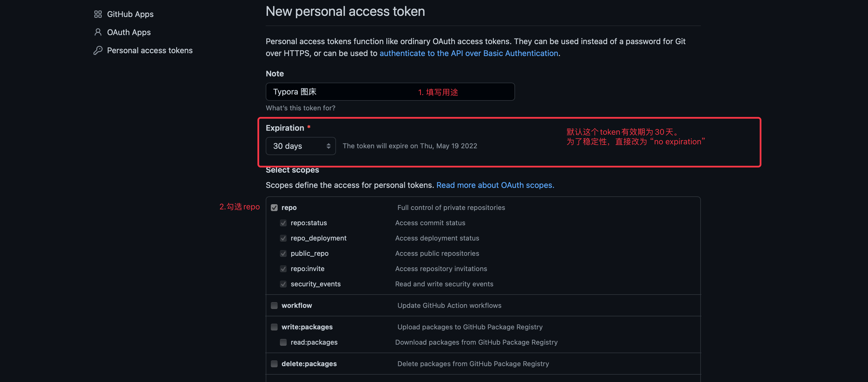Check the read:packages scope
The width and height of the screenshot is (868, 382).
click(283, 342)
